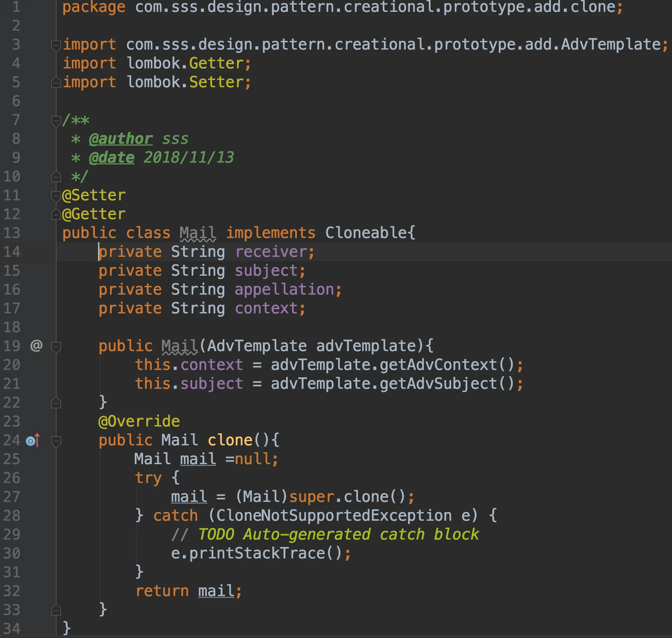Screen dimensions: 672x638
Task: Collapse the clone method fold marker
Action: point(56,441)
